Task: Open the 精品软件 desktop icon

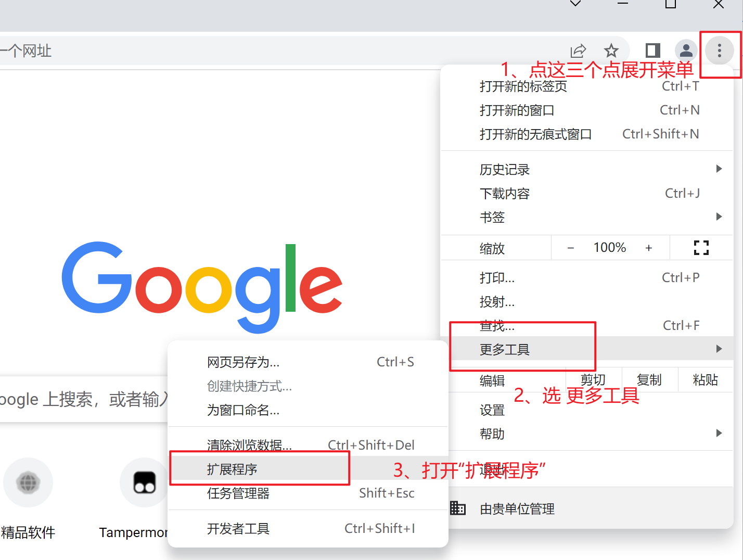Action: [28, 482]
